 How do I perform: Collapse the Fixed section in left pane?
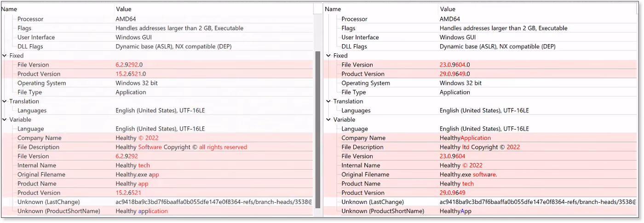pyautogui.click(x=5, y=56)
